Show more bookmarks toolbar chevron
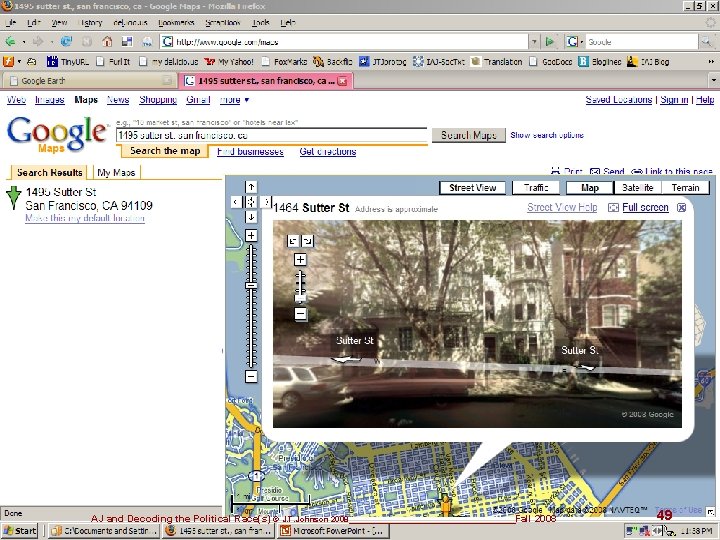This screenshot has height=540, width=720. (712, 62)
